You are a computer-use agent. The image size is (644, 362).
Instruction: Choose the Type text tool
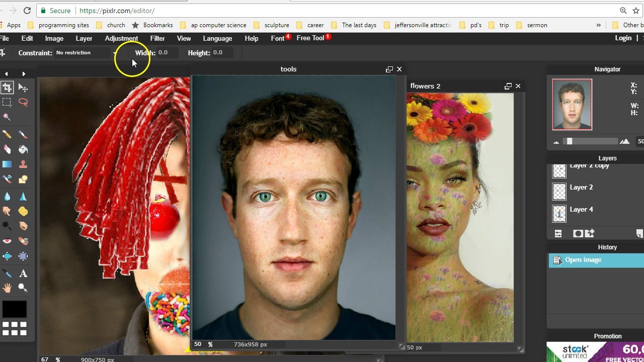tap(23, 274)
